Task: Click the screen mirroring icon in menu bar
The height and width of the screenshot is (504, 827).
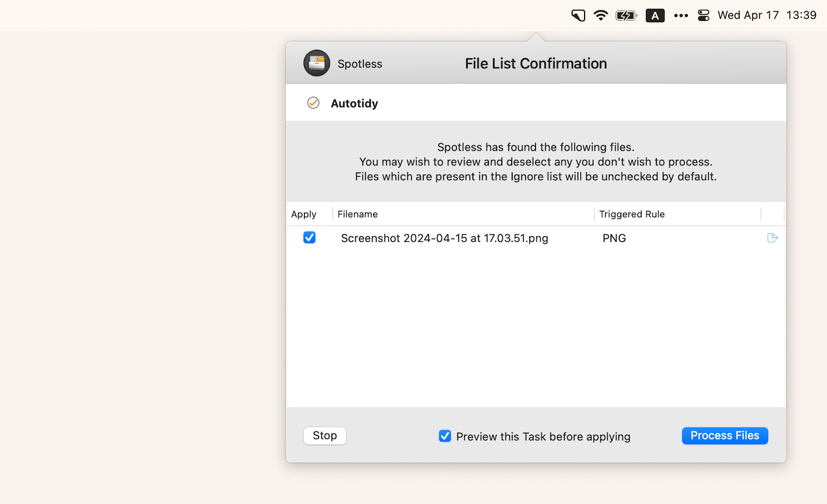Action: click(x=578, y=15)
